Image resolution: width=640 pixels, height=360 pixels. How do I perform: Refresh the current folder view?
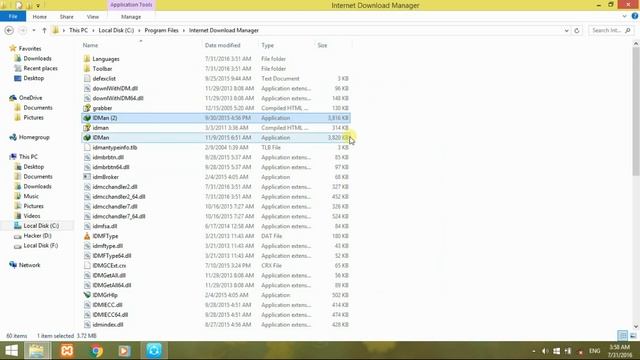click(x=577, y=30)
